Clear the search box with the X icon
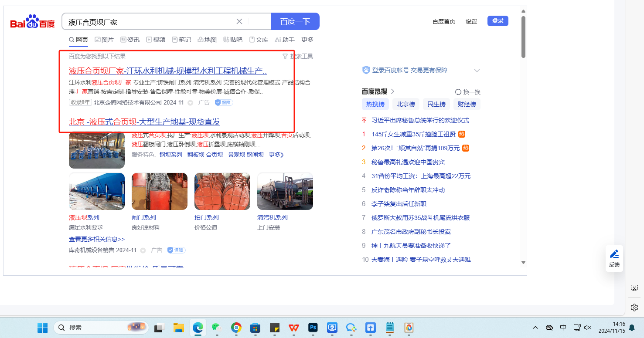Viewport: 644px width, 338px height. 239,21
